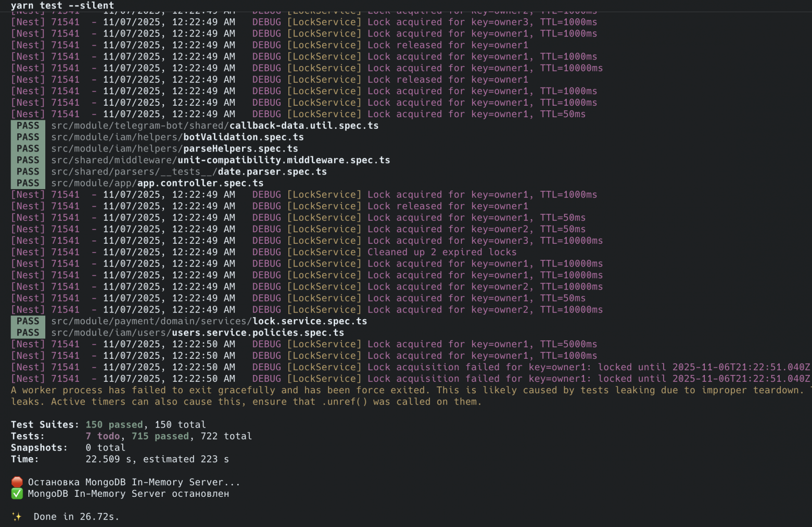
Task: Click the worker process force exited warning
Action: (x=406, y=391)
